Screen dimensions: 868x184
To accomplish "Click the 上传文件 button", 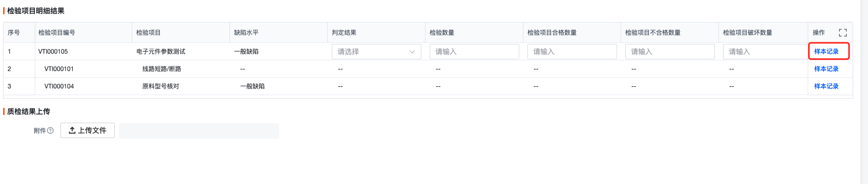I will click(x=88, y=130).
